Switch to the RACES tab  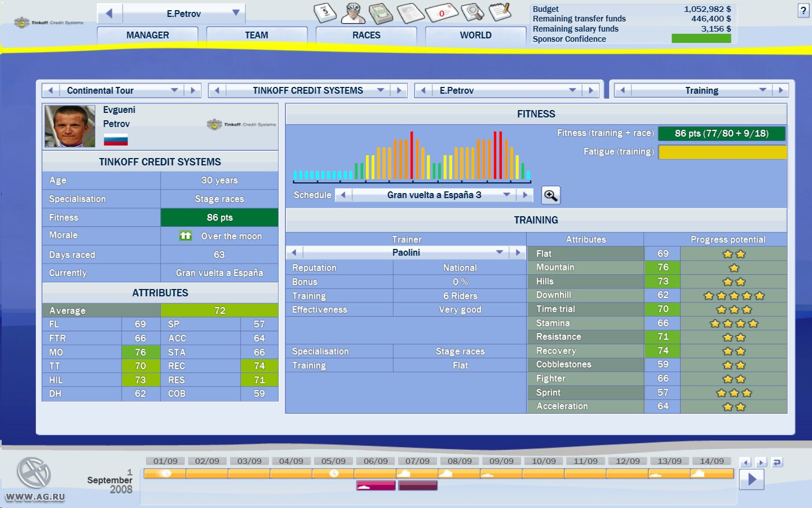point(367,36)
